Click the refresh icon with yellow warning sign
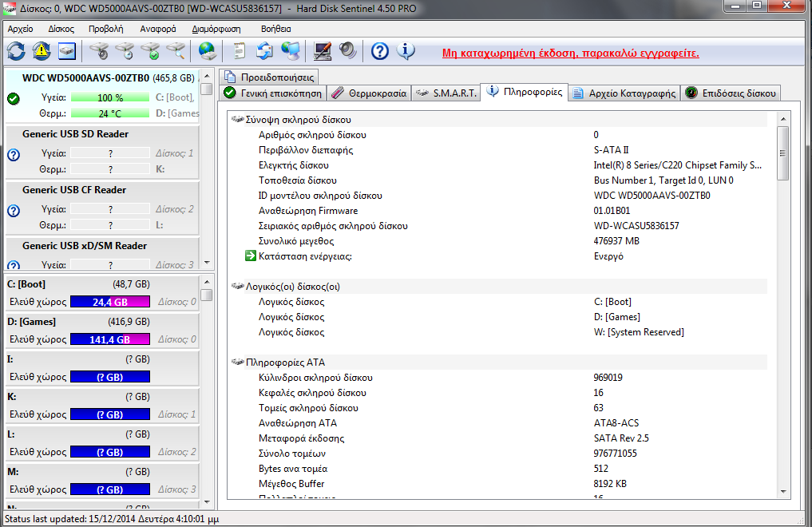The width and height of the screenshot is (812, 527). [42, 51]
